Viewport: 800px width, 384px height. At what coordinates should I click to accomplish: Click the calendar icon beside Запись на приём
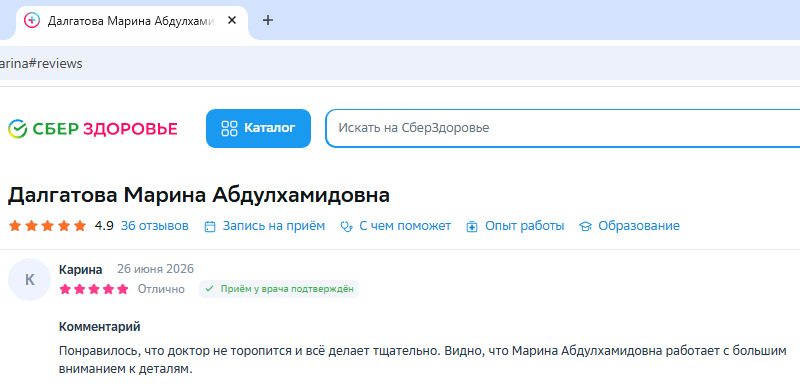[x=210, y=227]
